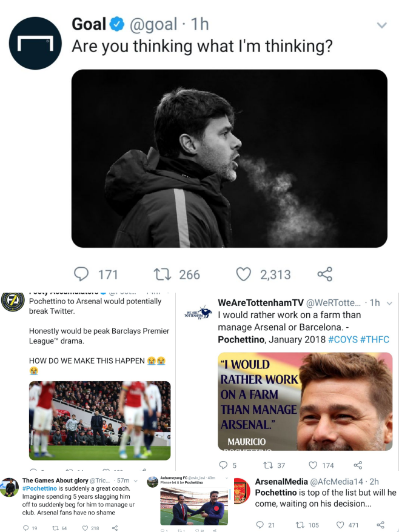Reply to the Goal tweet with 171 comments
Viewport: 399px width, 532px height.
[82, 274]
